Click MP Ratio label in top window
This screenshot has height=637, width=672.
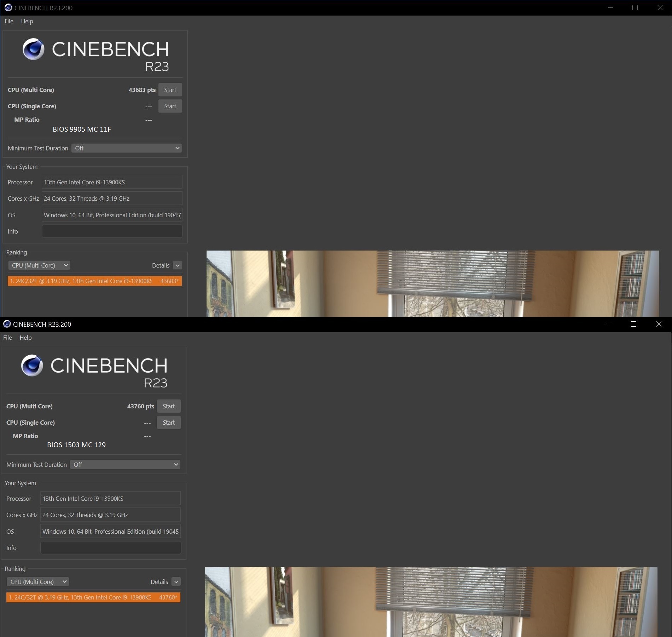click(x=27, y=120)
